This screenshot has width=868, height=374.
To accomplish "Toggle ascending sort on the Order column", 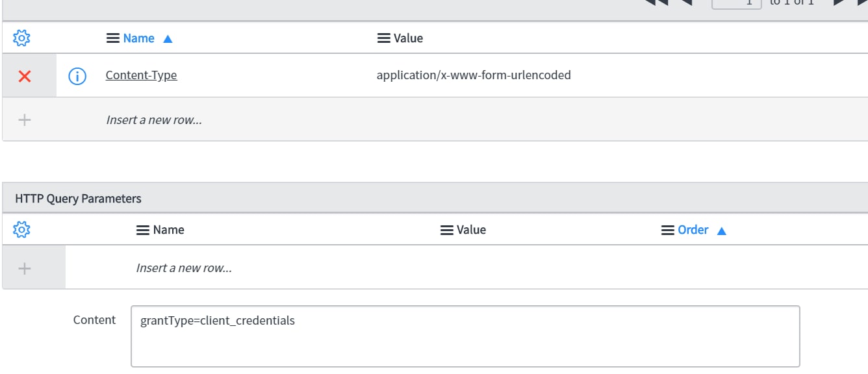I will (722, 229).
